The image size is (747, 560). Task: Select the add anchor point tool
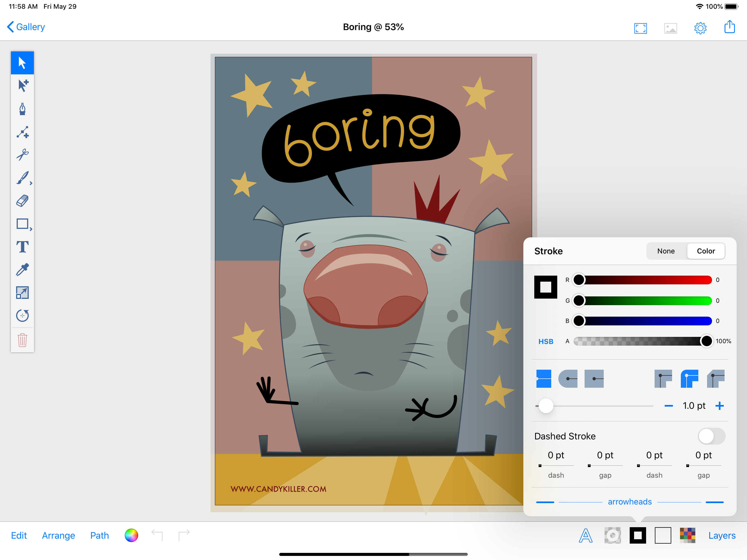(22, 132)
